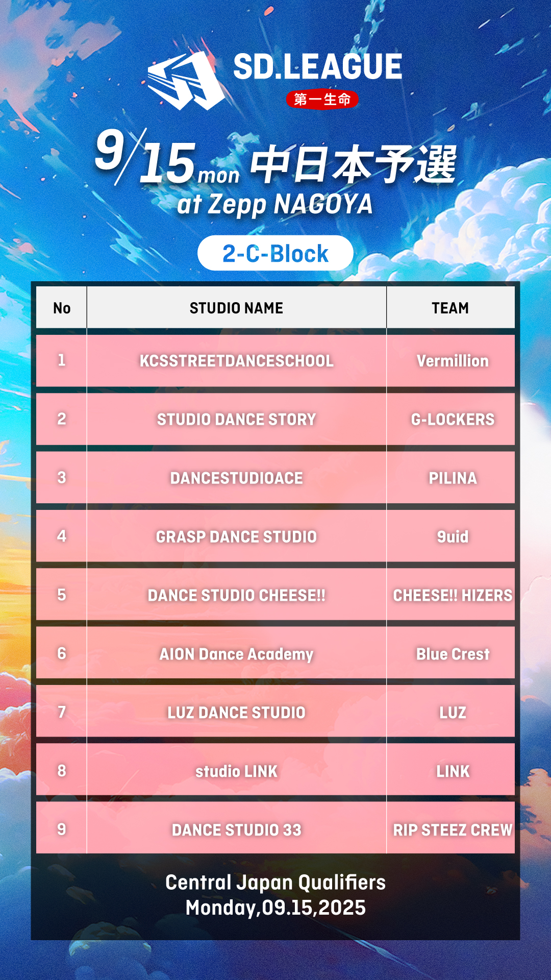Screen dimensions: 551x980
Task: Click the studio LINK row
Action: tap(236, 771)
